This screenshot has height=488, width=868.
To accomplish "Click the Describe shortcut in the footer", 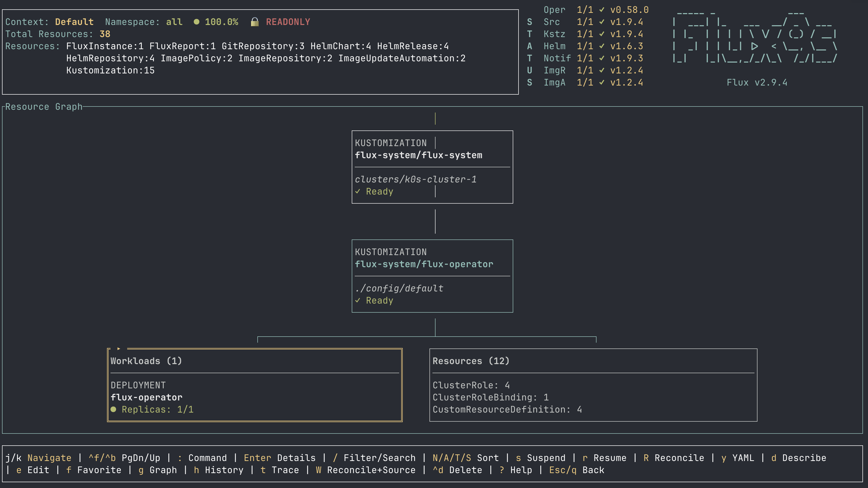I will click(x=799, y=458).
